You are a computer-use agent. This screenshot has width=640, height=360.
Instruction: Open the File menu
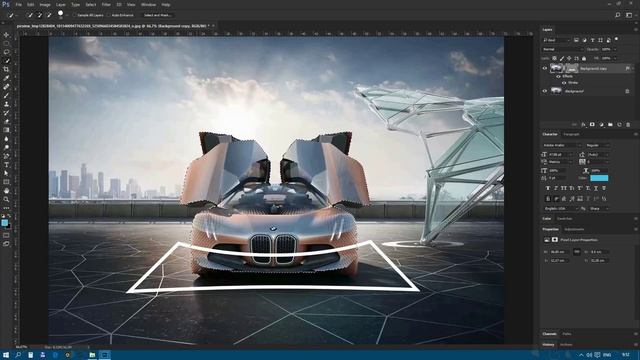[x=18, y=4]
